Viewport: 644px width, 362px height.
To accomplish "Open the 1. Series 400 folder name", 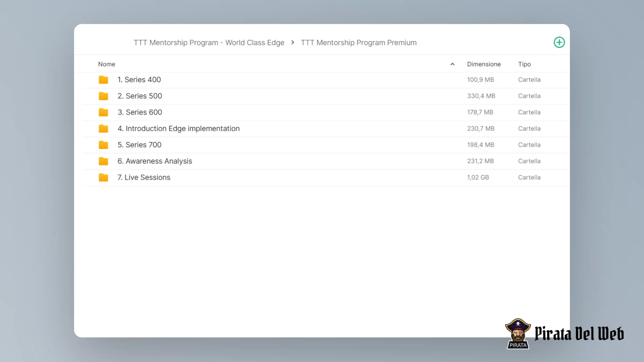I will pos(139,80).
